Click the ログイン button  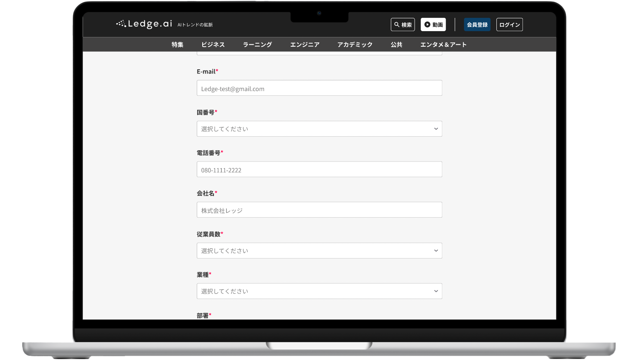509,25
